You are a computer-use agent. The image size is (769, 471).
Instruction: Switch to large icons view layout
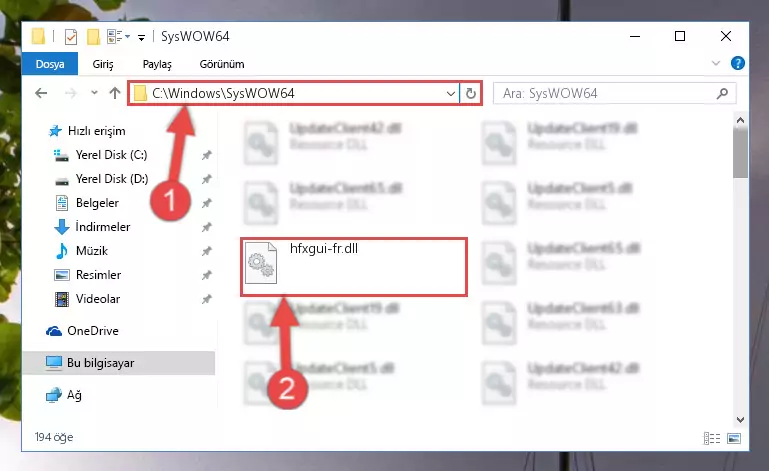pos(734,438)
